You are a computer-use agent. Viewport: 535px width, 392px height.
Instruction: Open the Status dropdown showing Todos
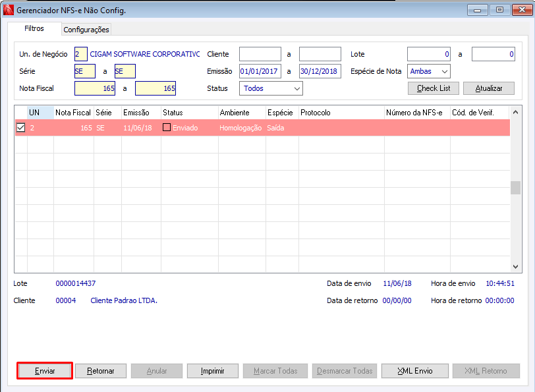pyautogui.click(x=271, y=88)
